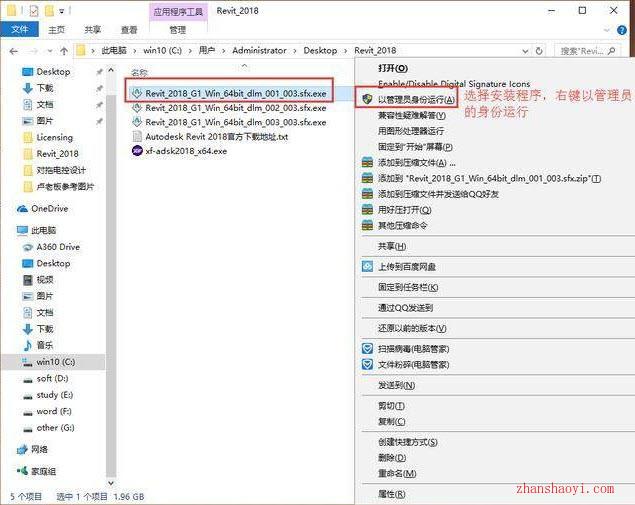Sort by 名称 column header
The width and height of the screenshot is (635, 505).
coord(139,72)
